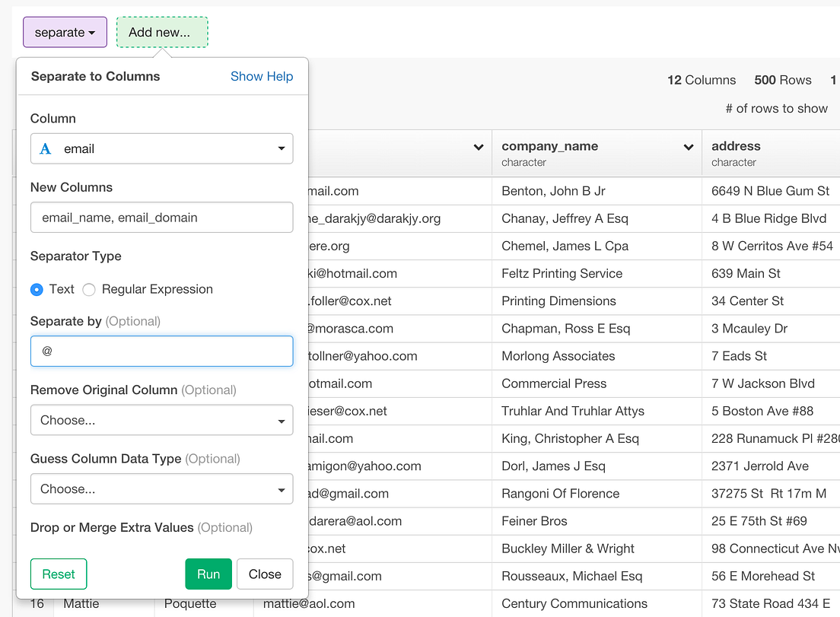
Task: Select the Text separator type
Action: coord(36,289)
